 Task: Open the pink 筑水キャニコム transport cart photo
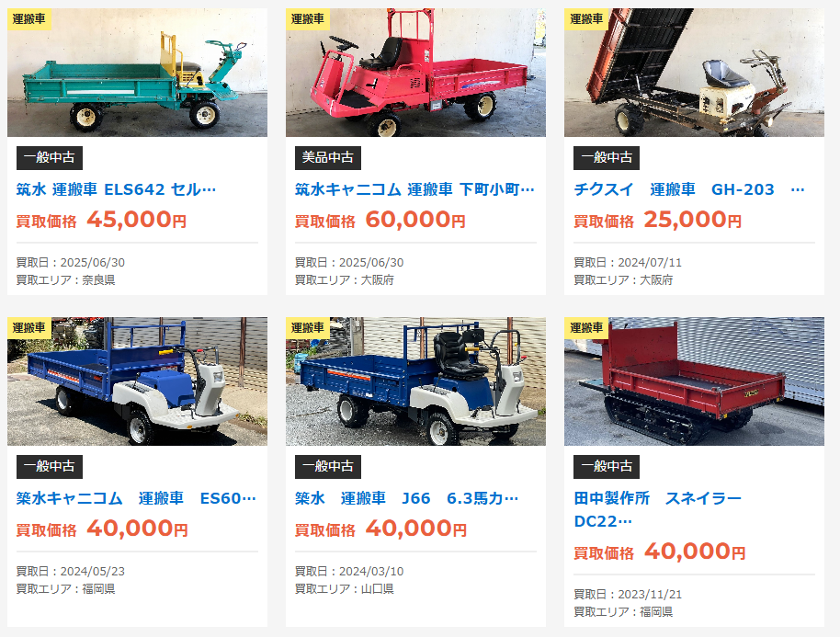pos(415,73)
